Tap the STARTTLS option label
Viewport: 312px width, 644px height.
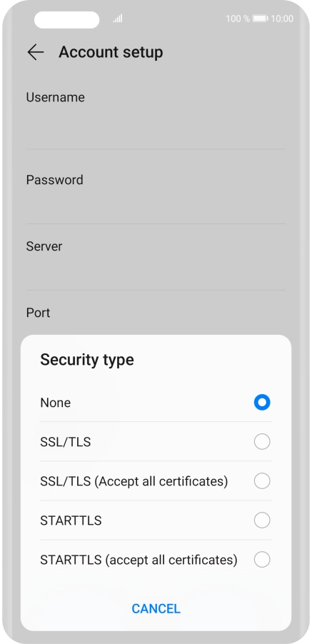[x=71, y=520]
